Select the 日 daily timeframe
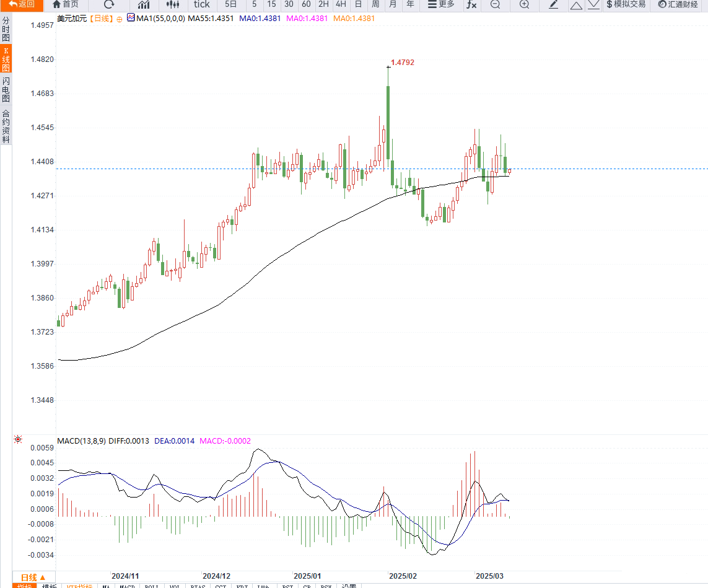 tap(358, 4)
